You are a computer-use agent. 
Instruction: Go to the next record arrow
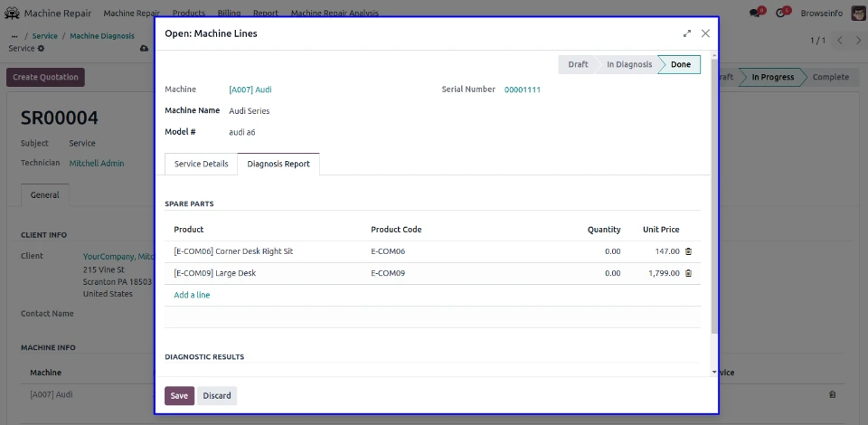coord(857,41)
